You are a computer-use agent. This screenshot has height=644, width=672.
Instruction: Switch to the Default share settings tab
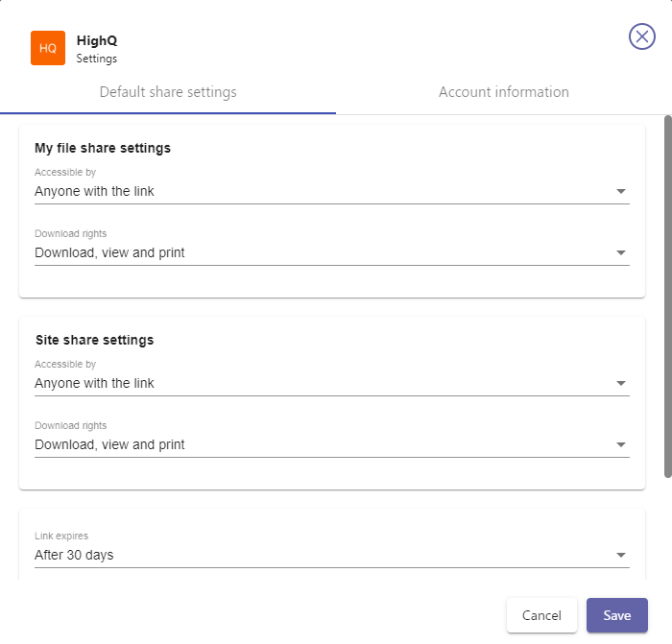point(168,92)
